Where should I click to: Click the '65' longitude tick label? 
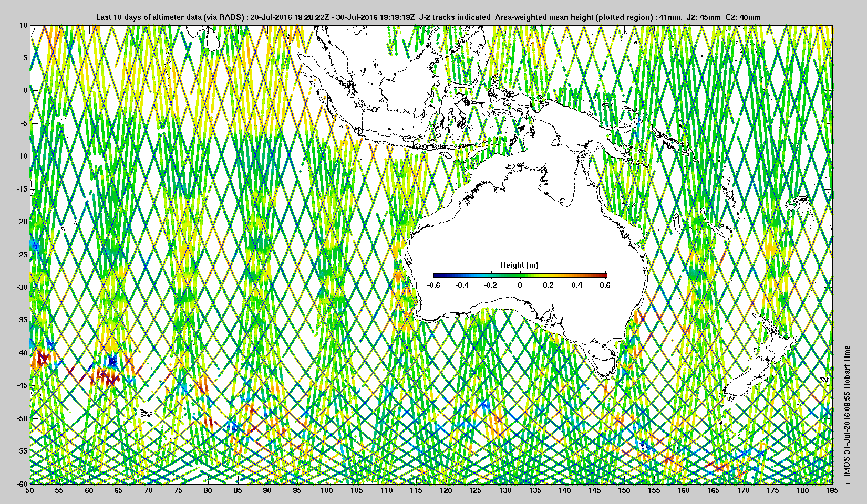click(119, 490)
